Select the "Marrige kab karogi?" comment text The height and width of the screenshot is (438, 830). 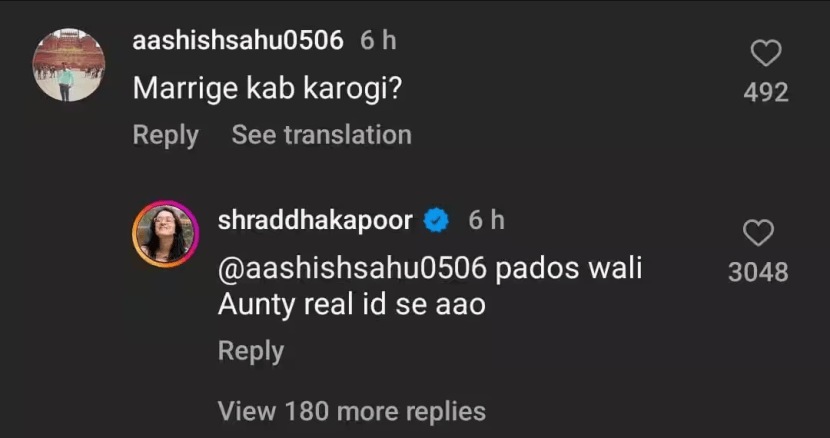coord(267,89)
